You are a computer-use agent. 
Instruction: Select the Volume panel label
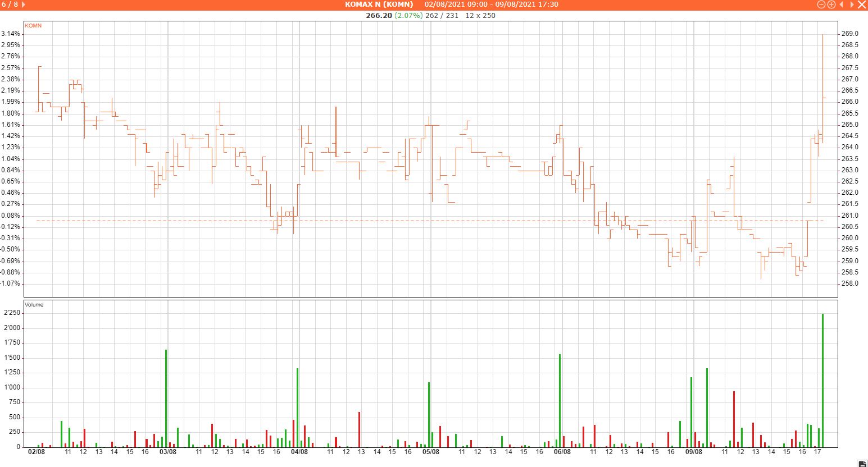(x=34, y=305)
